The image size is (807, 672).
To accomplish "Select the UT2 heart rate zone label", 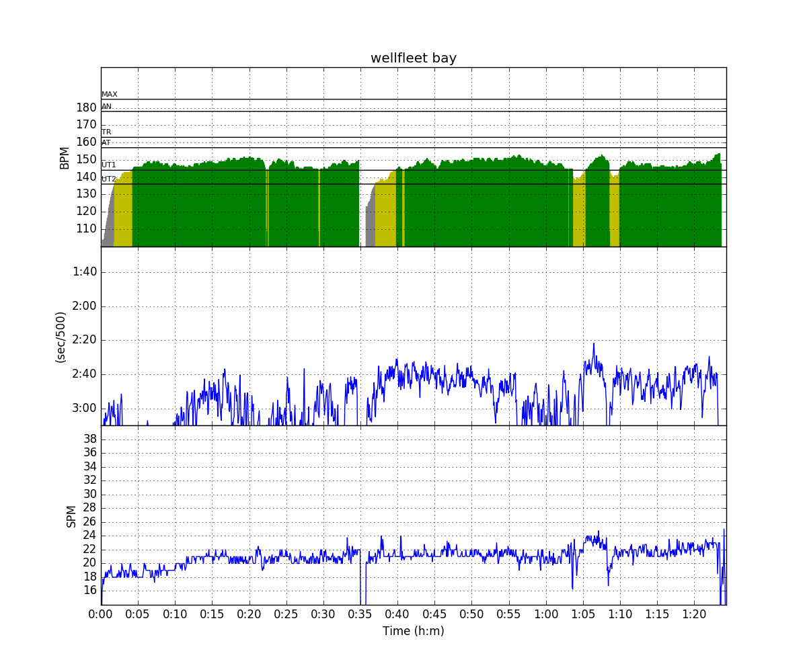I will tap(108, 179).
